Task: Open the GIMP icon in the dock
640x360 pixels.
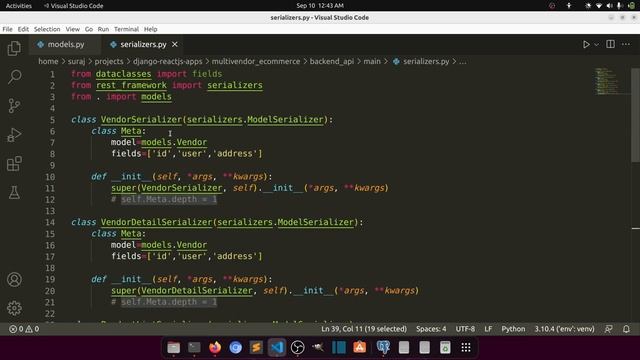Action: [318, 347]
